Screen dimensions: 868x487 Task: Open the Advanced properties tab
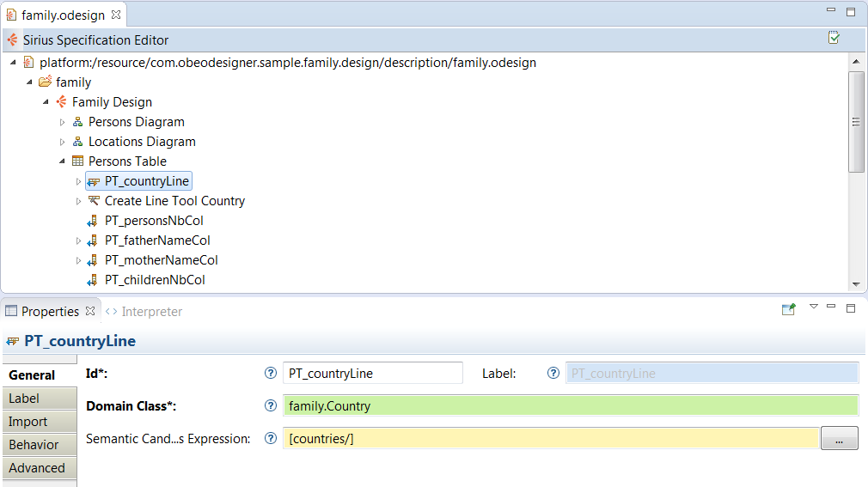37,468
